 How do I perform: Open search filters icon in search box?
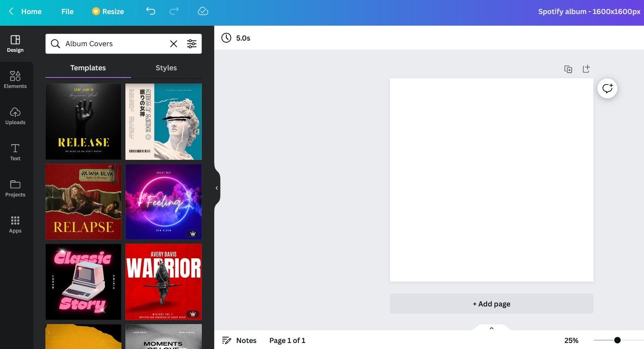192,44
